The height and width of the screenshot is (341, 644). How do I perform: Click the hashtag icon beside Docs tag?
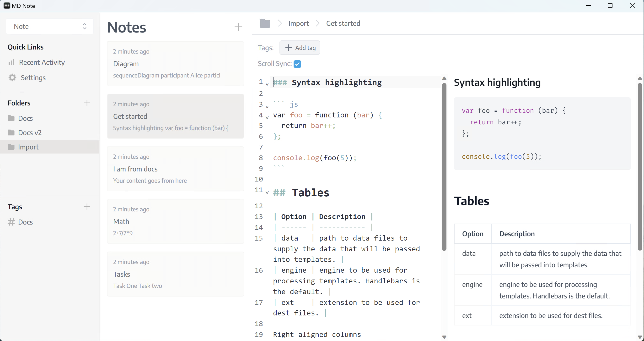point(11,222)
